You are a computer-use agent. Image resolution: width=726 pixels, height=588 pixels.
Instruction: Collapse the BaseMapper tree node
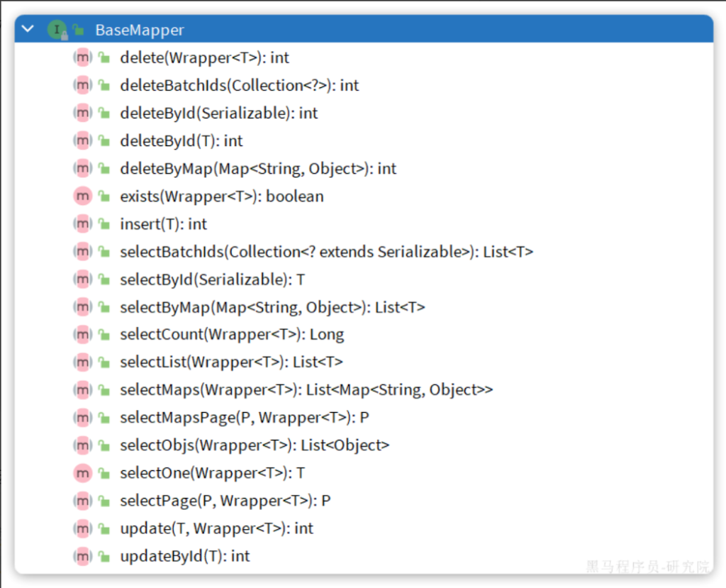coord(28,30)
